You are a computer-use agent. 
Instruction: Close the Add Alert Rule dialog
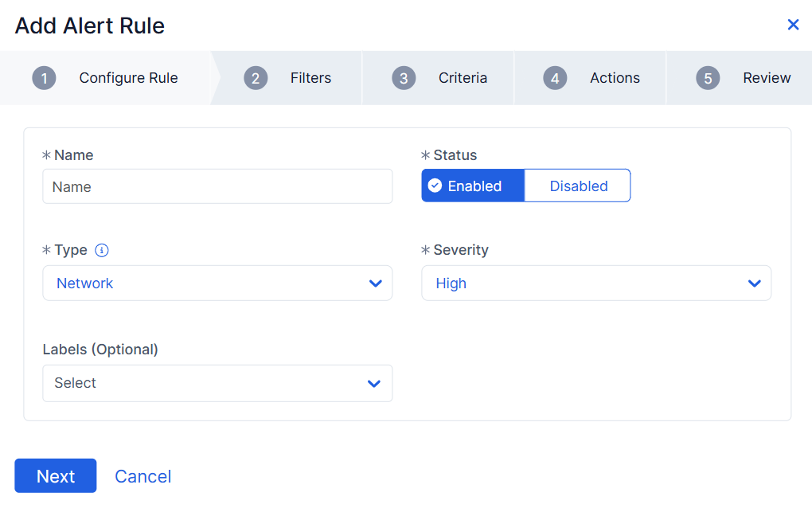[x=793, y=25]
